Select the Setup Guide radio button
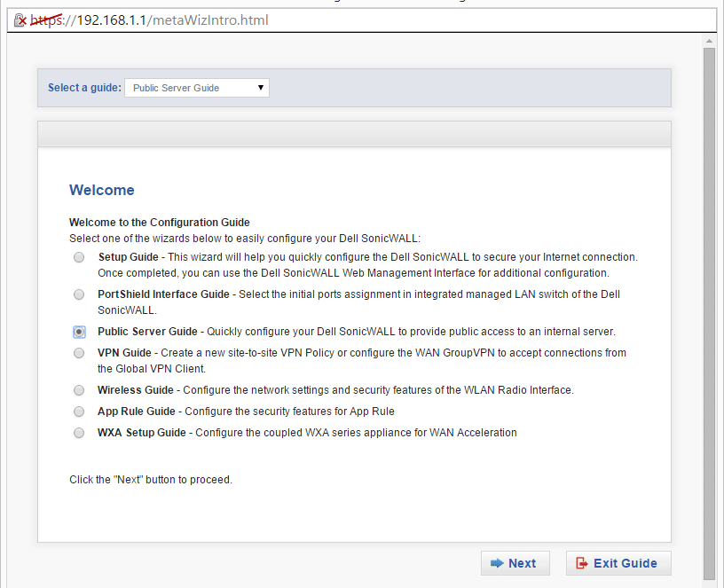 click(x=79, y=257)
